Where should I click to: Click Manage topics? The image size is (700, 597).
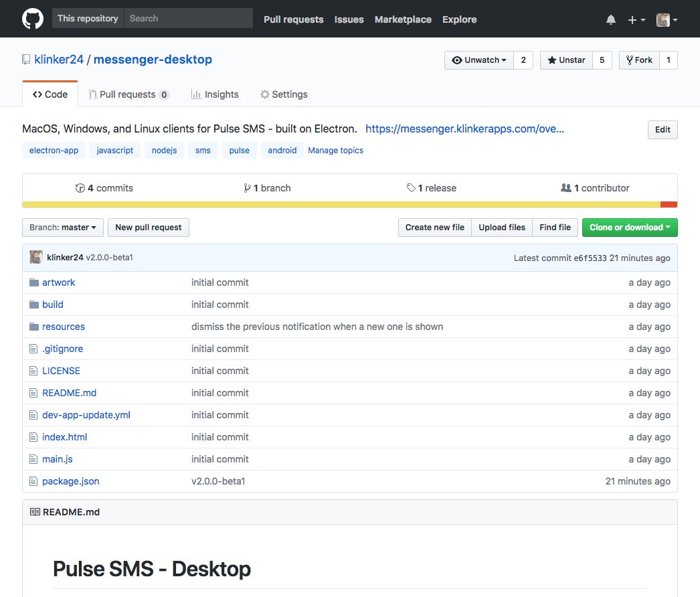click(336, 151)
